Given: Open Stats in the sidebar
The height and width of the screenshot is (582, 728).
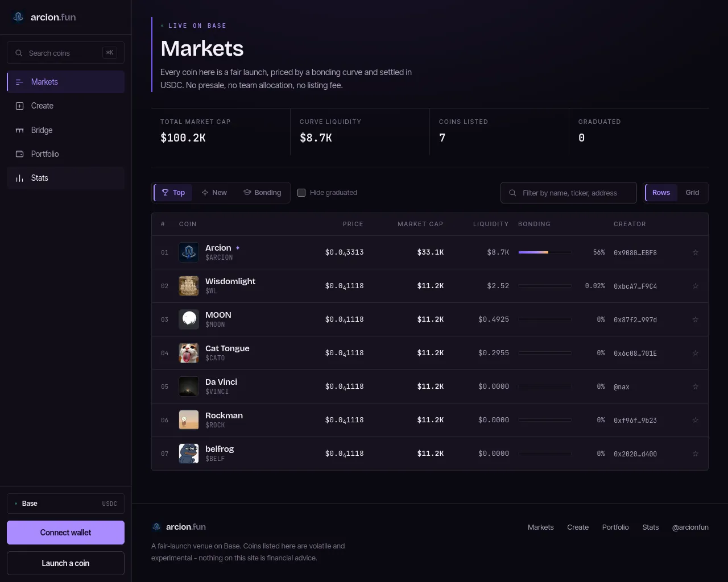Looking at the screenshot, I should [x=66, y=178].
